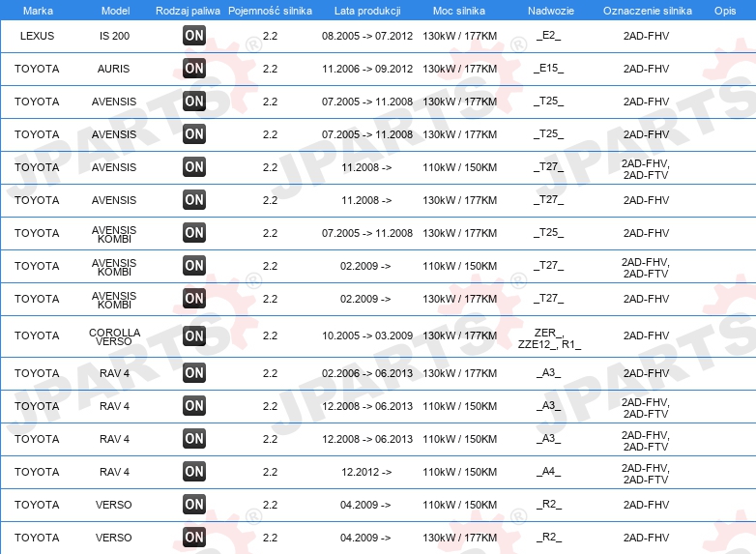Viewport: 756px width, 554px height.
Task: Click the Opis column header
Action: pos(725,11)
